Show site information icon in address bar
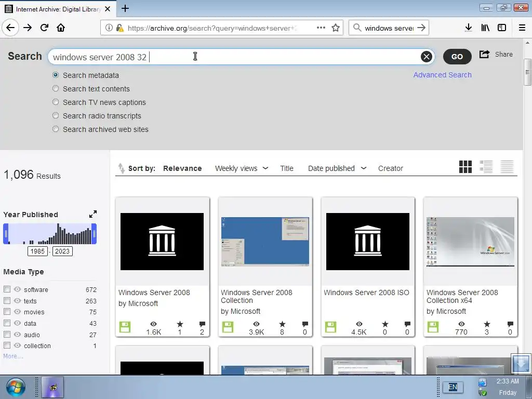Viewport: 532px width, 399px height. click(x=109, y=28)
